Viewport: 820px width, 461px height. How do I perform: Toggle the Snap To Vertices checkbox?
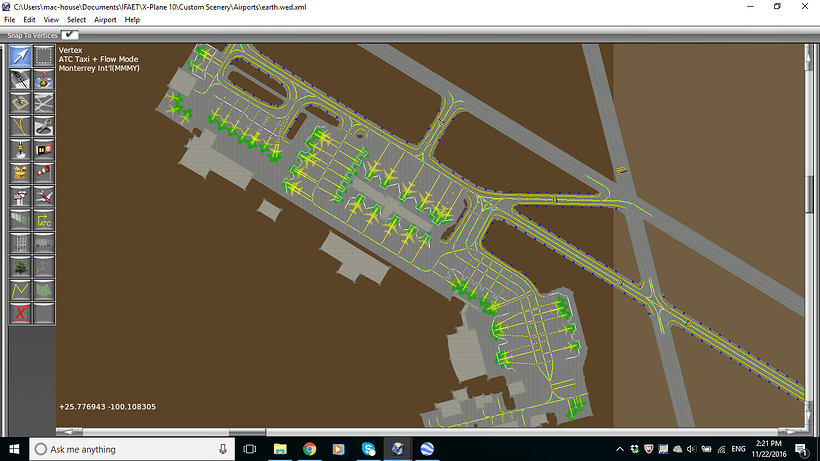pyautogui.click(x=70, y=35)
